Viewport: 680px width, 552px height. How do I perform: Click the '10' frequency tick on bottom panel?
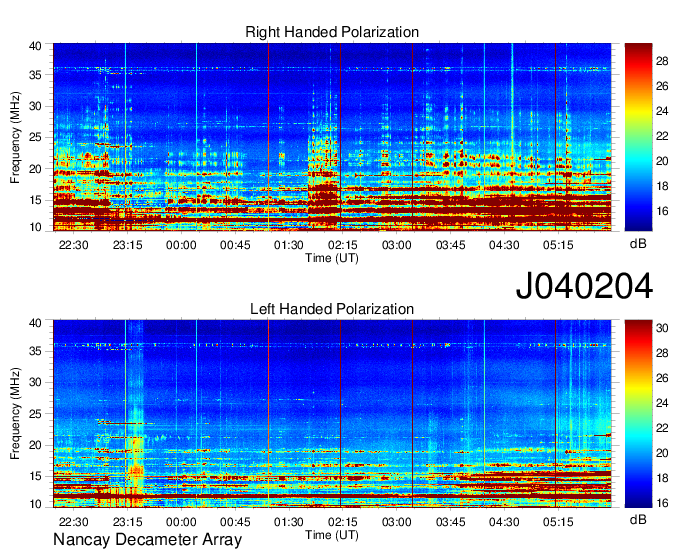pos(35,504)
